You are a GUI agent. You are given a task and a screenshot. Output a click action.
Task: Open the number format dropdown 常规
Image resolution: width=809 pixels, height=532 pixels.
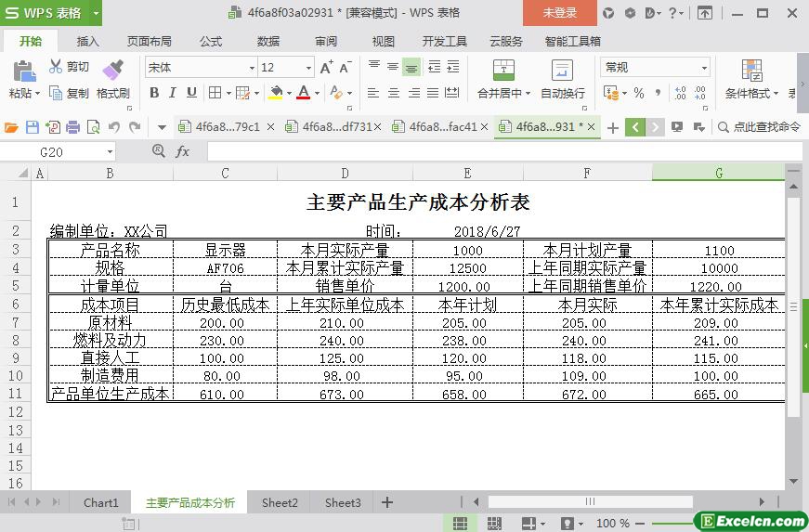704,68
